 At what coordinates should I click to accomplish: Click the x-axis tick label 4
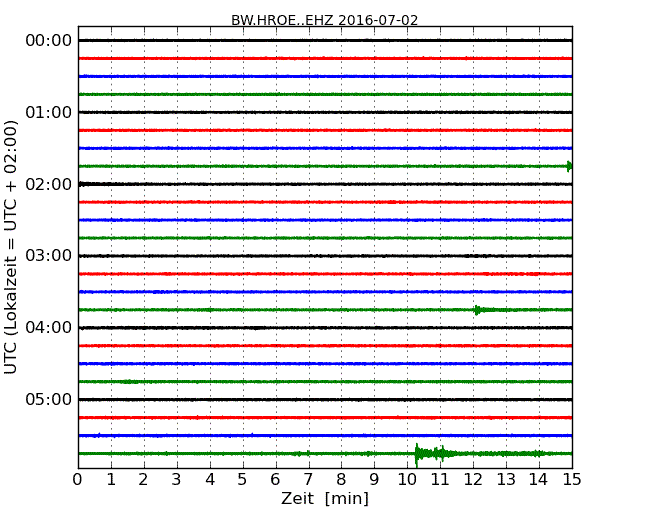point(210,480)
